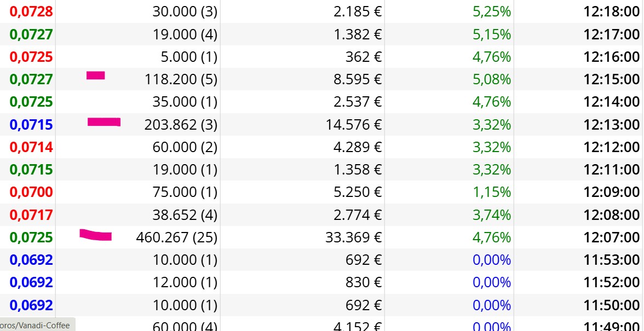
Task: Click the time 11:50:00
Action: pyautogui.click(x=612, y=305)
